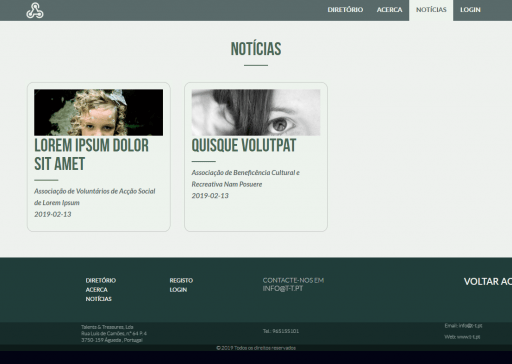Click the Notícias page heading
This screenshot has height=364, width=512.
click(x=256, y=49)
